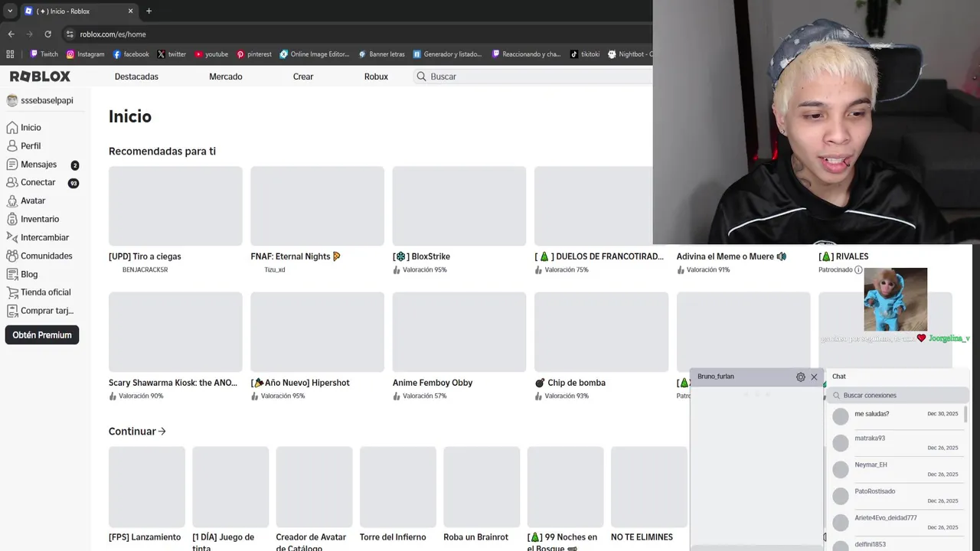This screenshot has width=980, height=551.
Task: Open the BloxStrike game card
Action: pos(459,220)
